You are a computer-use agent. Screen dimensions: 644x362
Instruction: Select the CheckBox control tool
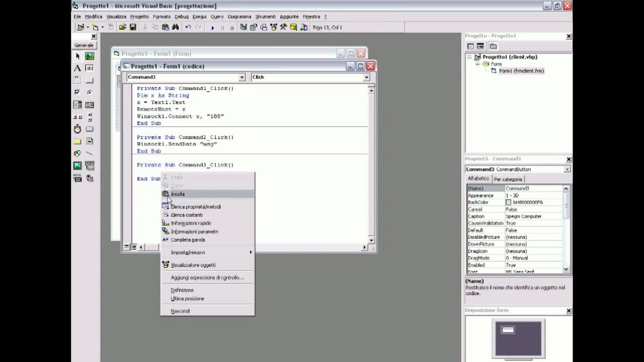click(77, 93)
